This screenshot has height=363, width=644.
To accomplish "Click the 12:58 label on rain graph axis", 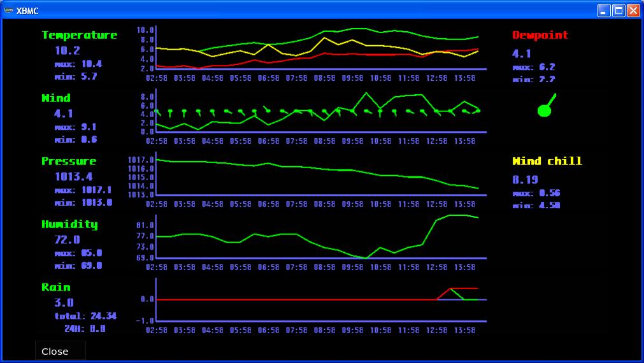I will [x=437, y=331].
